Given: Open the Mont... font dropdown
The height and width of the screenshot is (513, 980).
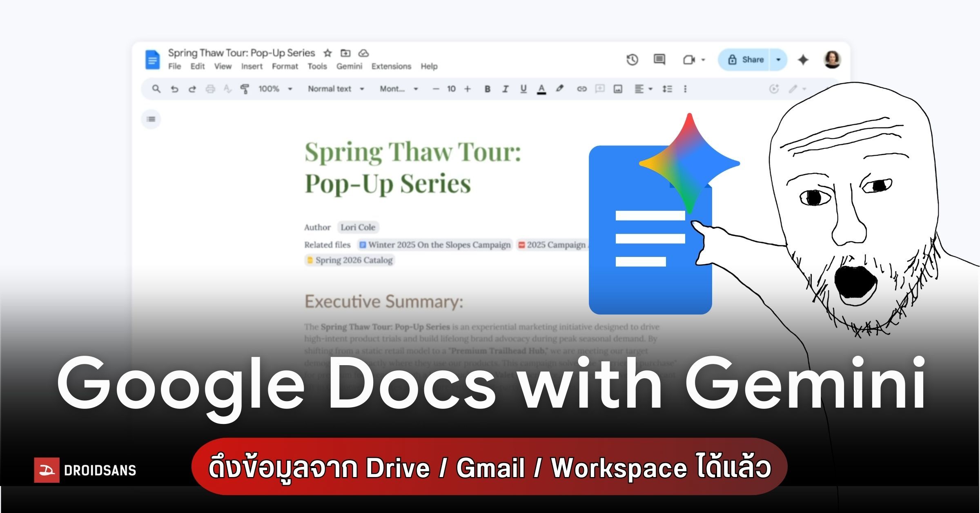Looking at the screenshot, I should (x=399, y=89).
